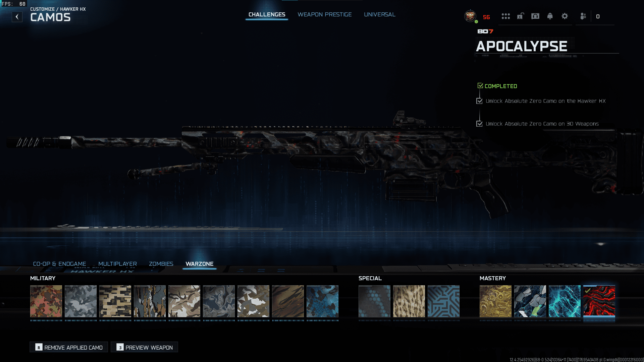
Task: Open the player emblem profile
Action: 470,16
